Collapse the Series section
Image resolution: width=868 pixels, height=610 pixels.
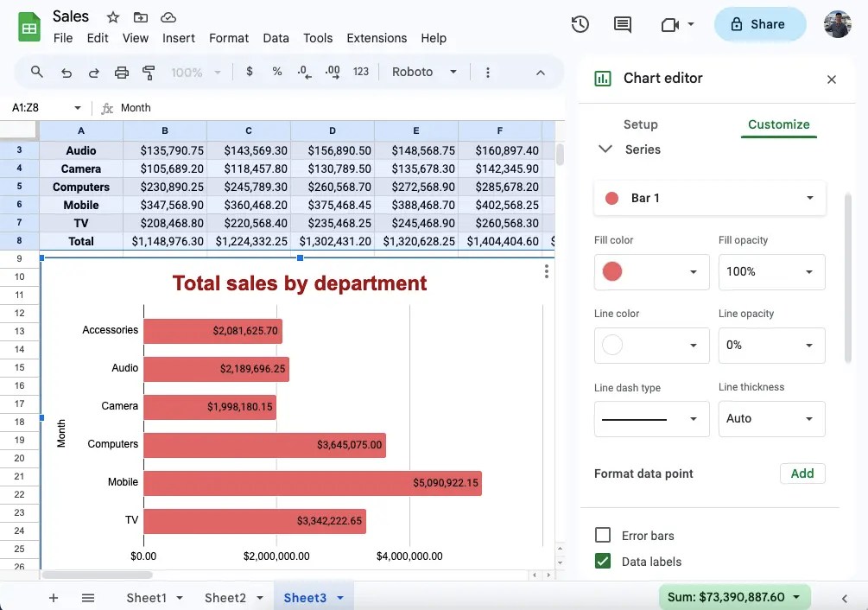point(605,149)
